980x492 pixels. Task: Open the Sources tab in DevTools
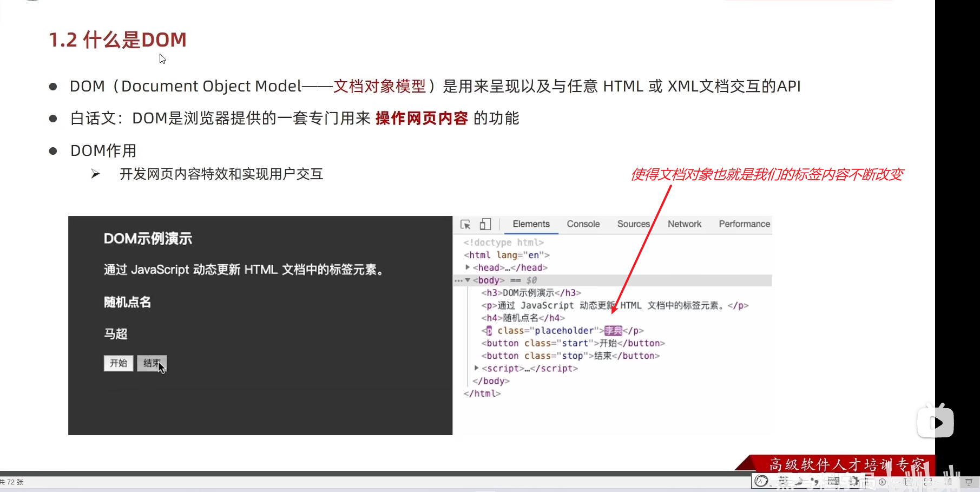click(634, 224)
